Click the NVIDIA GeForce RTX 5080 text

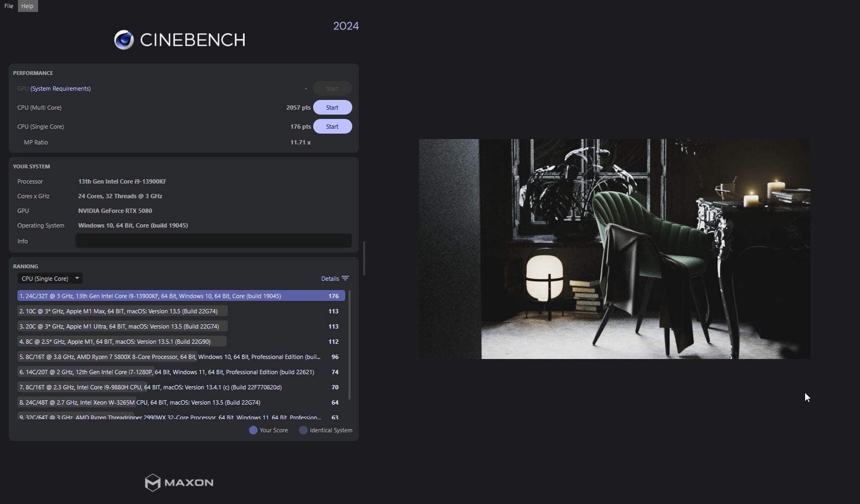pos(115,211)
